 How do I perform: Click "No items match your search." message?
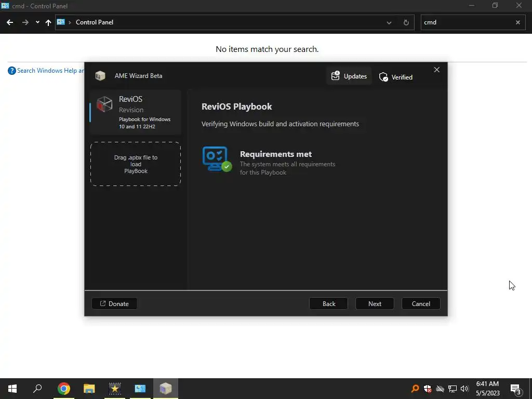[x=267, y=49]
